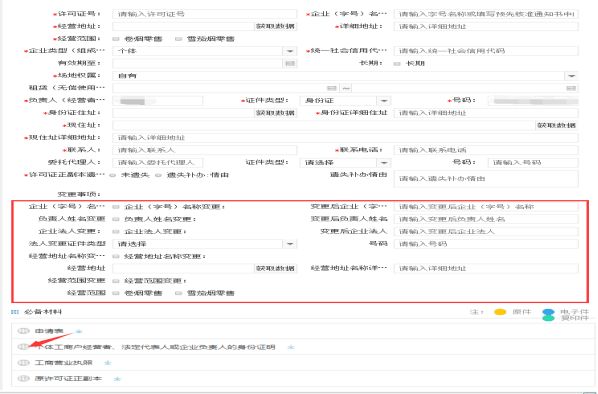
Task: Click the round icon beside 工商营业执照
Action: pos(23,362)
